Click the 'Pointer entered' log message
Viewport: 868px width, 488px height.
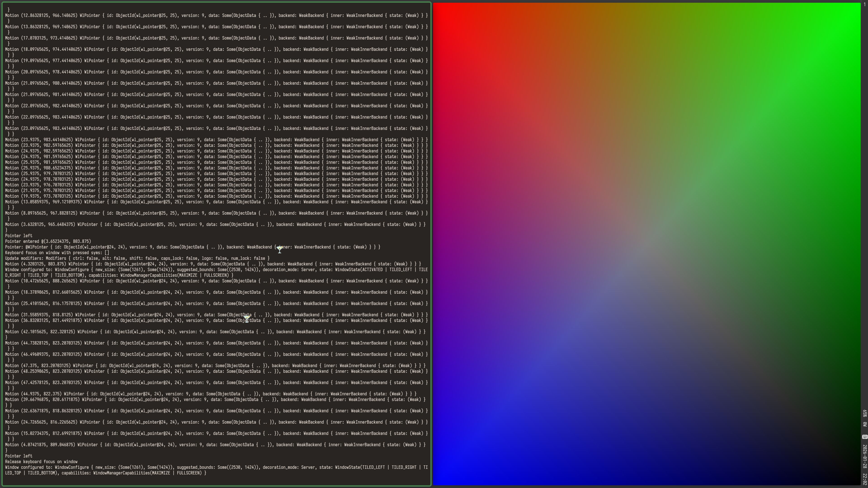47,241
